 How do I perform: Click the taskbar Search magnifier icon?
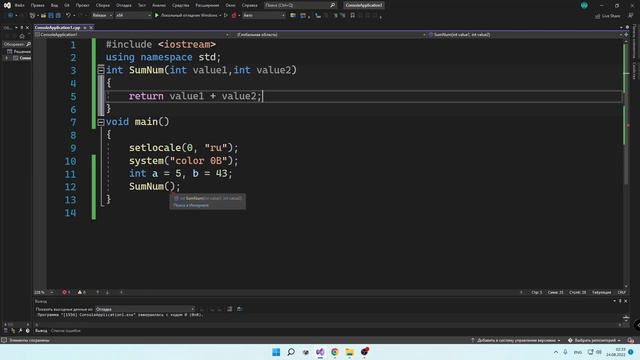pos(291,352)
